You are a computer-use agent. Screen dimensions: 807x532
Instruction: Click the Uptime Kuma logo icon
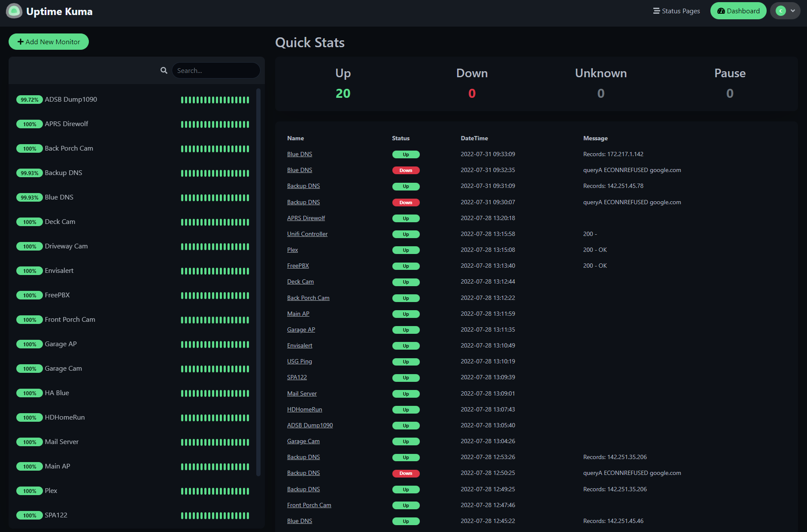tap(14, 11)
